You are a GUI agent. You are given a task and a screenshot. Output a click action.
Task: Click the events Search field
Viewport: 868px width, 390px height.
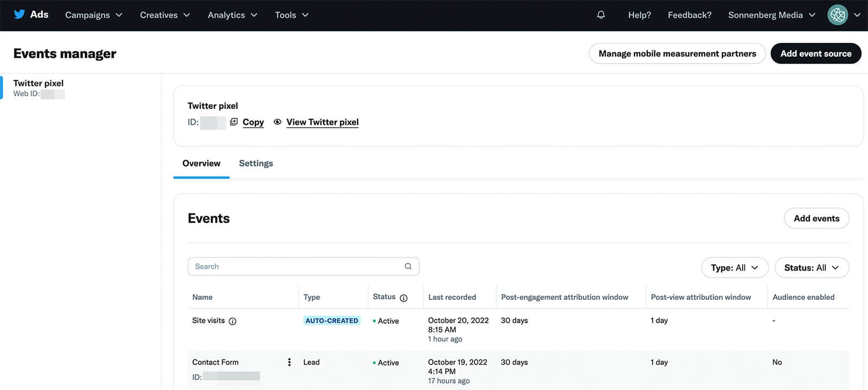point(303,266)
